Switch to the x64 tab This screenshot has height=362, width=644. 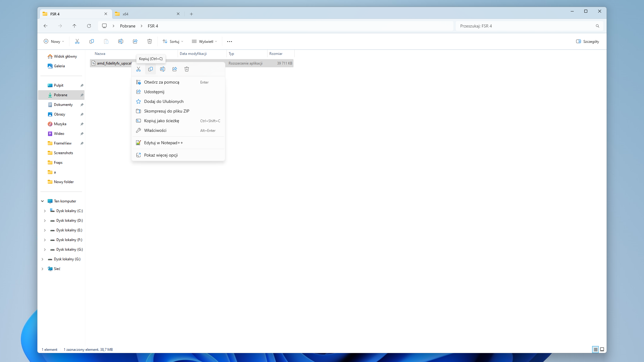[148, 14]
